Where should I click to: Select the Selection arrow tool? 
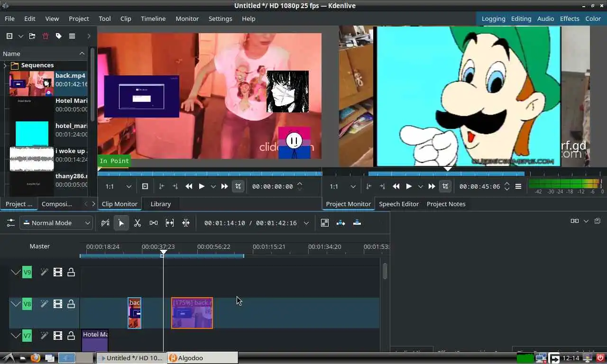(121, 223)
